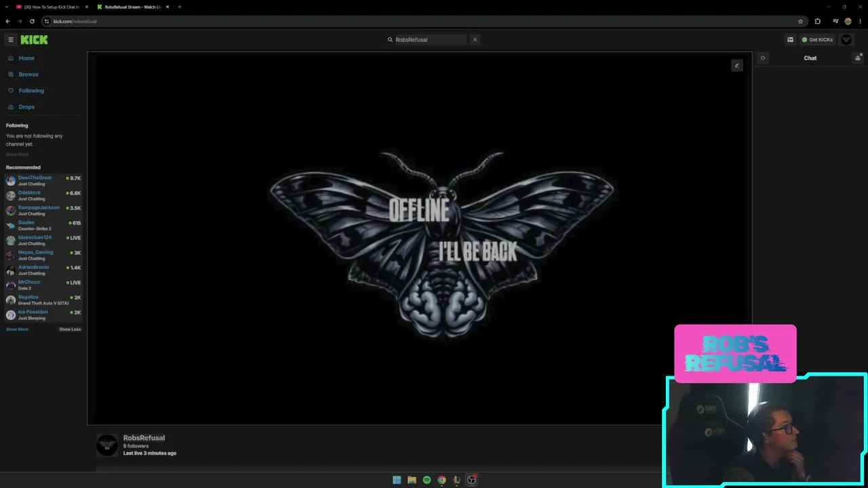The width and height of the screenshot is (868, 488).
Task: Open Neyoo_Gaming recommended channel
Action: [x=43, y=256]
